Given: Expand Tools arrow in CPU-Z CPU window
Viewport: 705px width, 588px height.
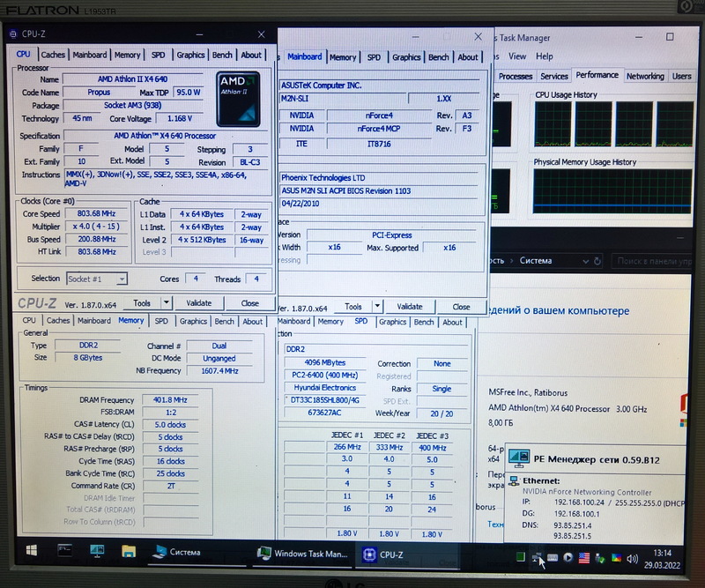Looking at the screenshot, I should [167, 302].
